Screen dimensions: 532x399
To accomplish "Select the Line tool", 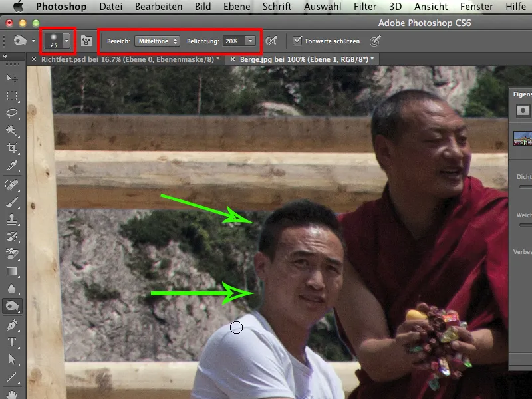I will coord(12,377).
